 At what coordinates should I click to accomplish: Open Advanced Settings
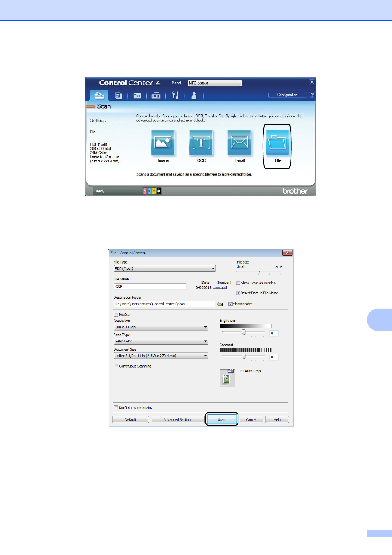(178, 420)
